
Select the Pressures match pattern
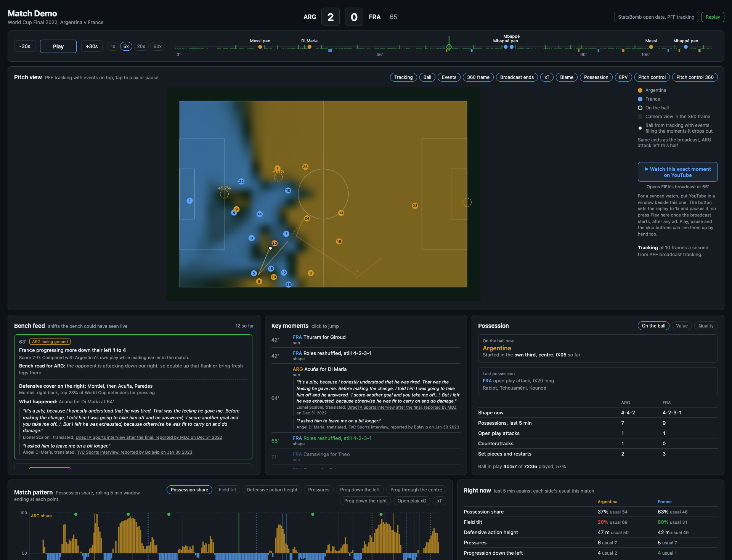click(319, 490)
